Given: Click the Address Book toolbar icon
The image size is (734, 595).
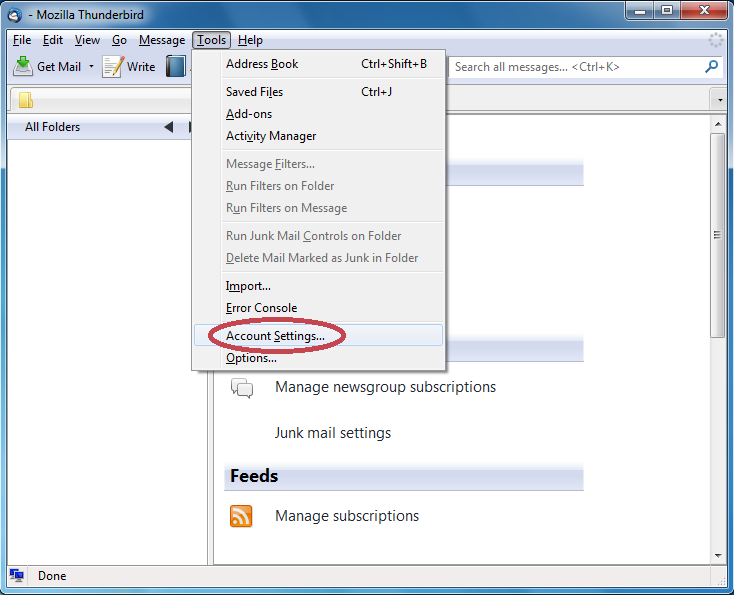Looking at the screenshot, I should (176, 66).
